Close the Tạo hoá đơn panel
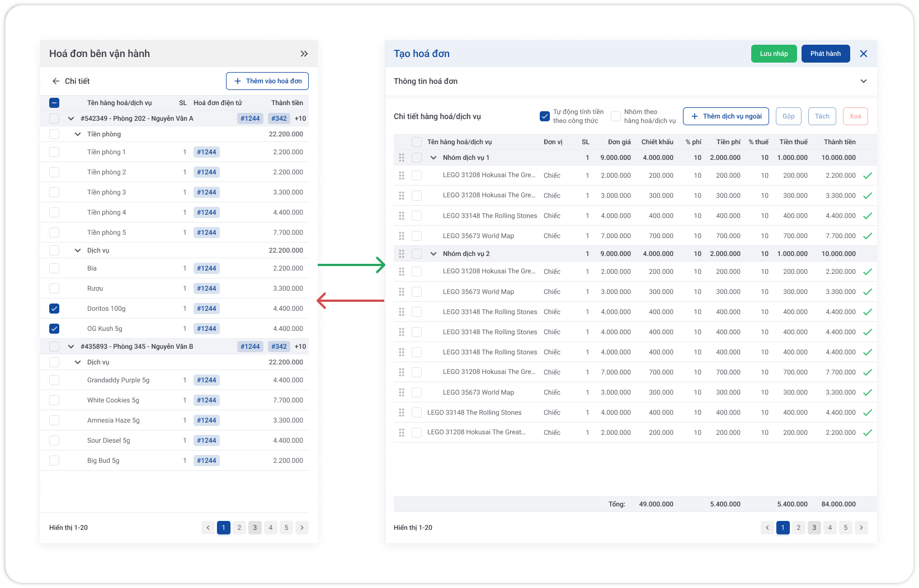 pos(864,54)
